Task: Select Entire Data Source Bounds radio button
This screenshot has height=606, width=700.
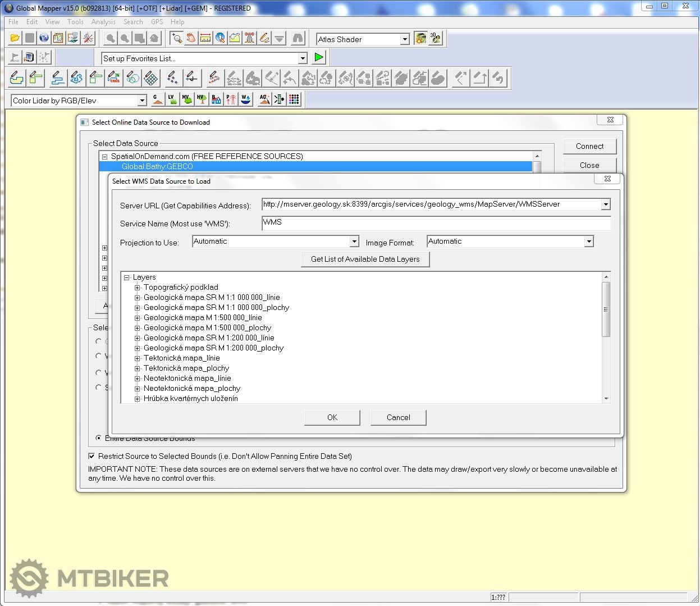Action: tap(99, 438)
